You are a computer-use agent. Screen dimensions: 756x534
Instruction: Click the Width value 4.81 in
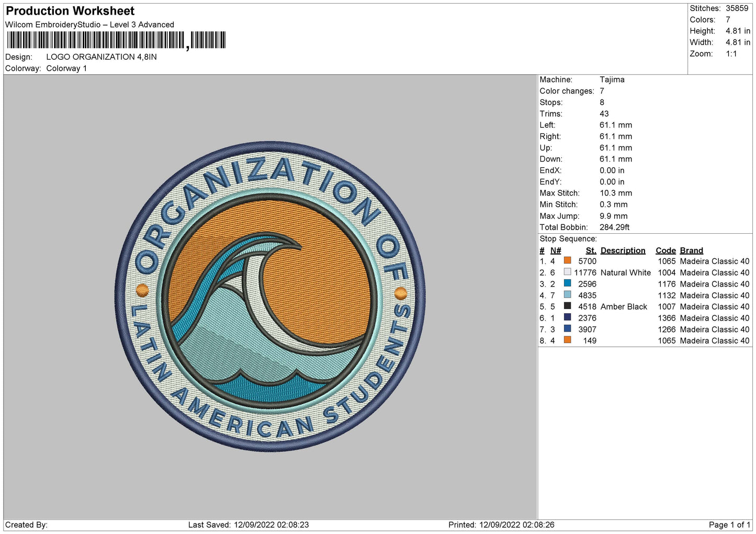coord(738,42)
